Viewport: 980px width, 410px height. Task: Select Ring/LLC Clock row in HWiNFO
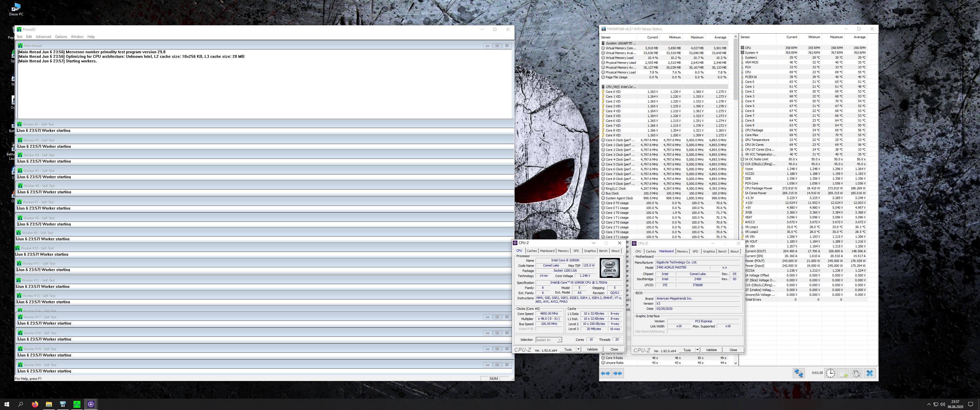coord(665,189)
